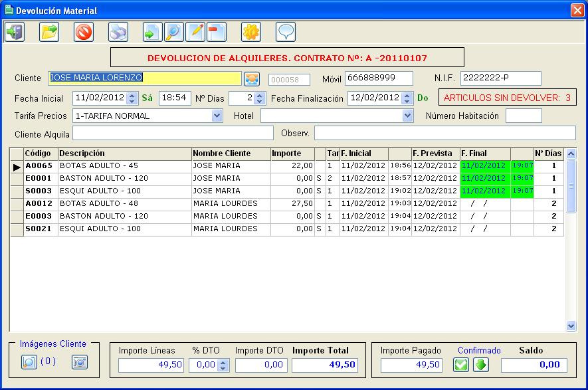588x390 pixels.
Task: Click the pencil edit line icon
Action: click(x=195, y=32)
